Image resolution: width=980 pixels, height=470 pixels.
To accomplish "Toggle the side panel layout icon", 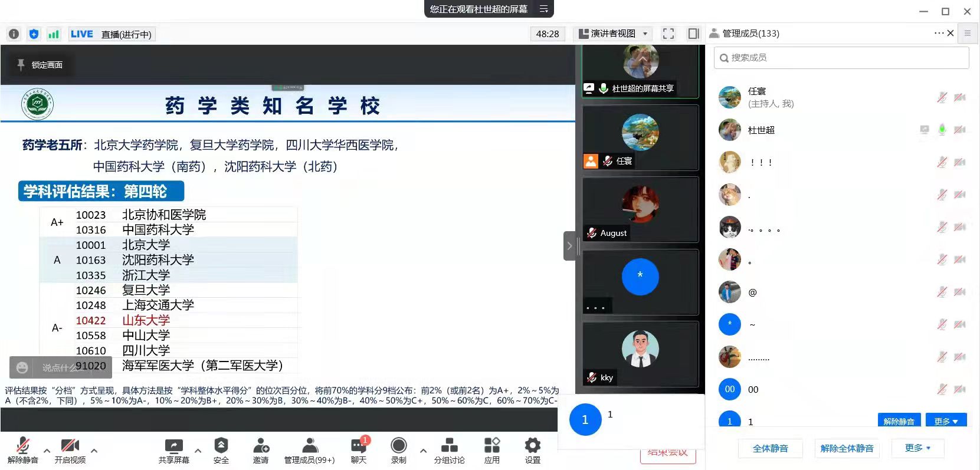I will click(x=694, y=34).
